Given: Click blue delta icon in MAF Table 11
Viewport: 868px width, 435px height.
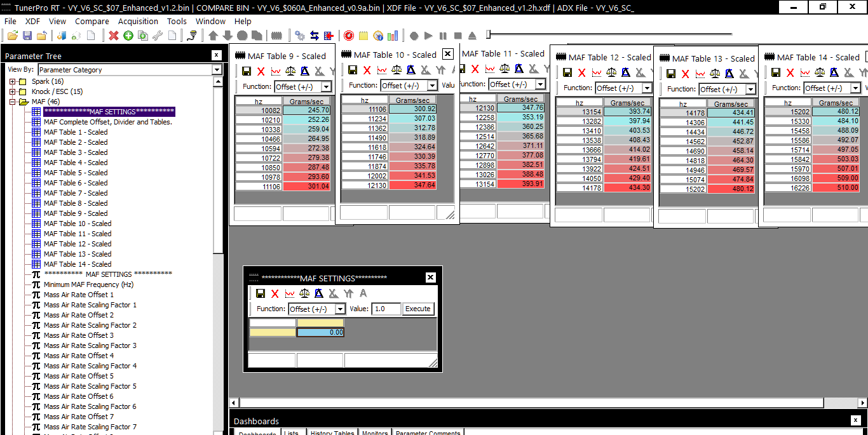Looking at the screenshot, I should click(x=519, y=69).
